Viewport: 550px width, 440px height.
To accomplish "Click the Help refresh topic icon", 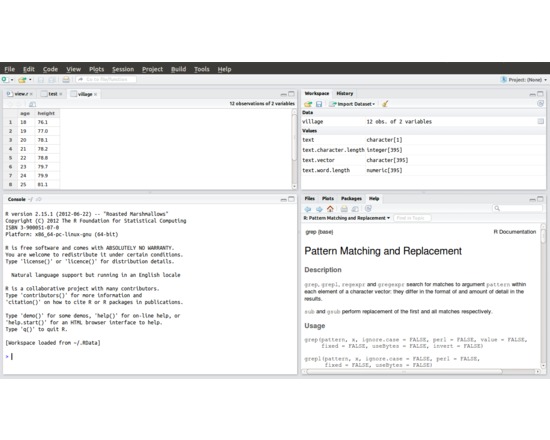I will [x=368, y=209].
